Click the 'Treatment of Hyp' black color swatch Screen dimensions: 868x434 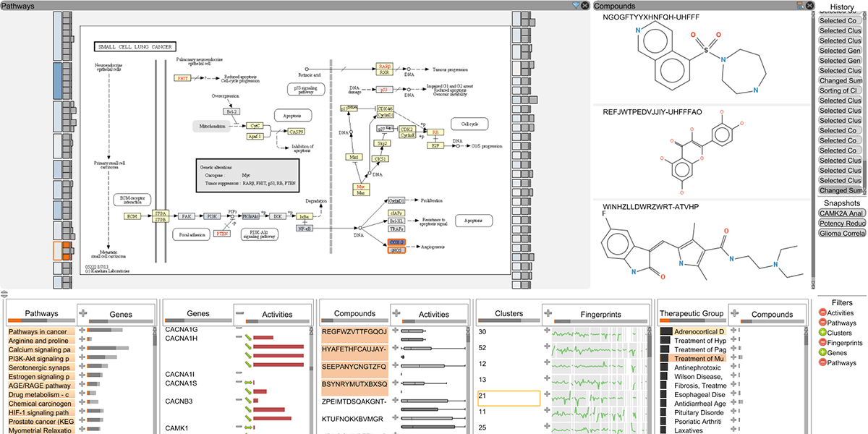pos(665,340)
